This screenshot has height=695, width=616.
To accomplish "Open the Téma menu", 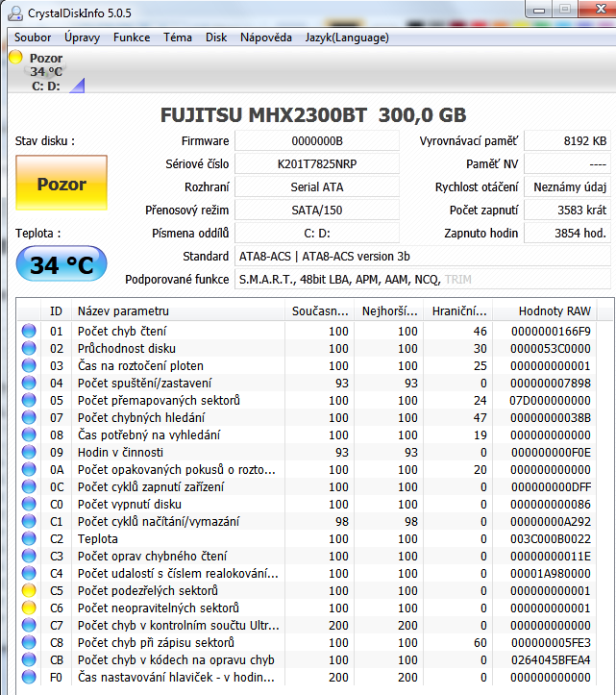I will (x=177, y=37).
